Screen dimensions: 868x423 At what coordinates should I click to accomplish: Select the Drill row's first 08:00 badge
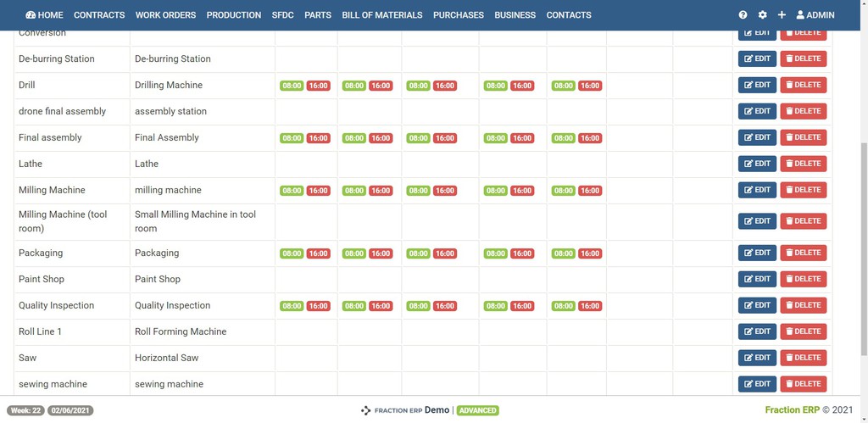click(x=292, y=86)
